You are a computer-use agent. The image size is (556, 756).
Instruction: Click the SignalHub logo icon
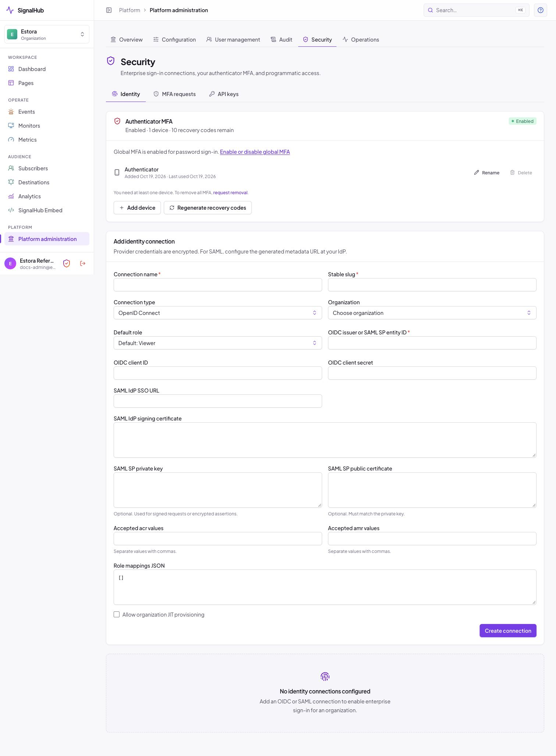[10, 10]
